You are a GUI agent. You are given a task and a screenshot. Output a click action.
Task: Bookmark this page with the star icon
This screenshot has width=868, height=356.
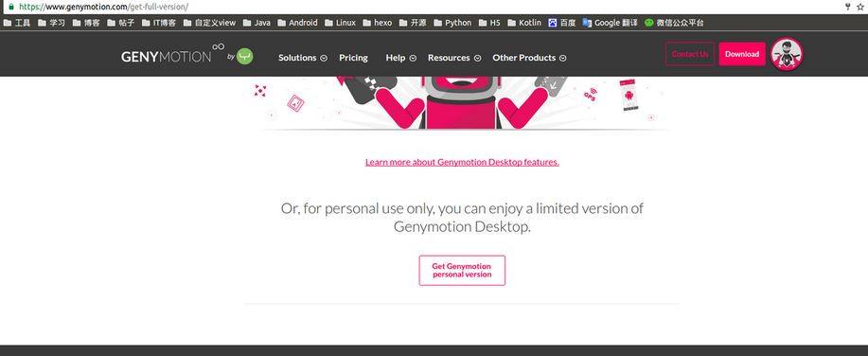point(859,7)
